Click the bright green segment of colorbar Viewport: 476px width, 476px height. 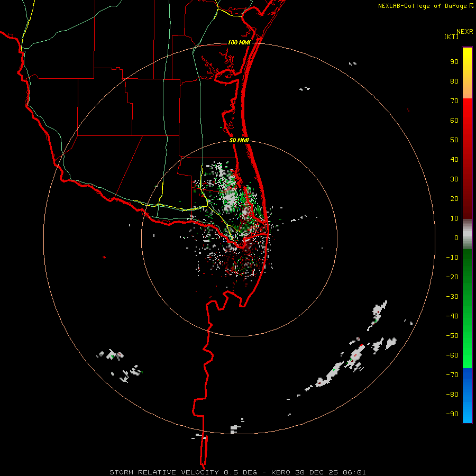click(x=467, y=349)
